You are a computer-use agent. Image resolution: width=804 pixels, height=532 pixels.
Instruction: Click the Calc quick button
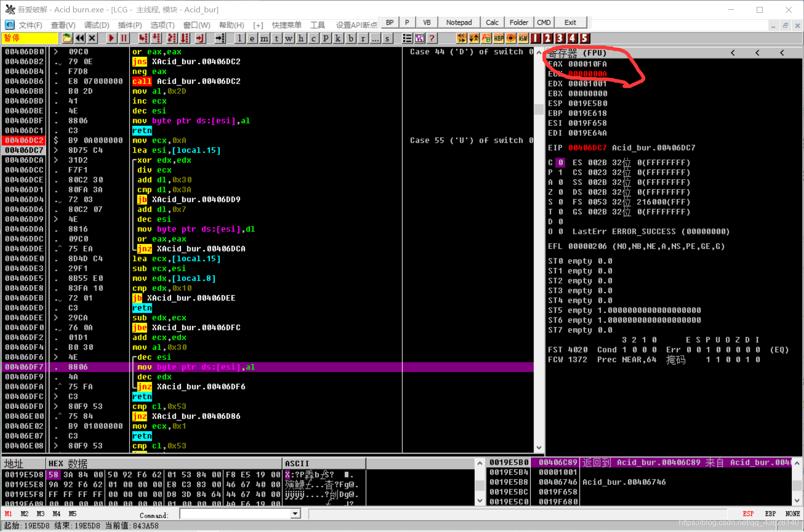(x=492, y=23)
